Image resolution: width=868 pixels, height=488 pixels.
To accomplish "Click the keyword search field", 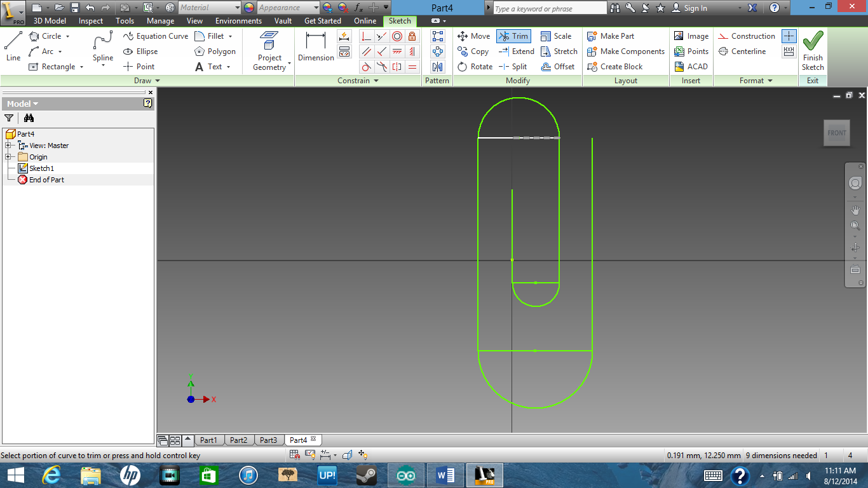I will [549, 8].
